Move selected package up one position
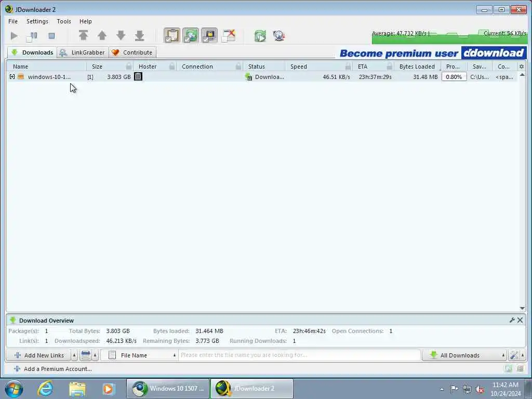The image size is (532, 399). point(102,35)
